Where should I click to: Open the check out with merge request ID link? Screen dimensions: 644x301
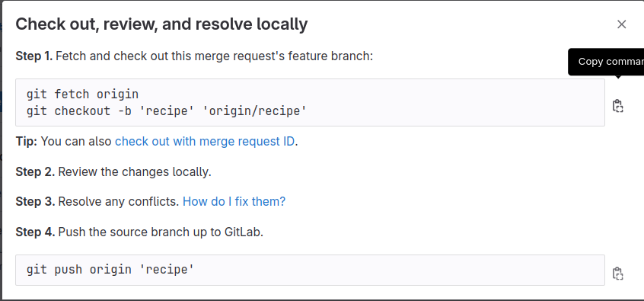(205, 142)
